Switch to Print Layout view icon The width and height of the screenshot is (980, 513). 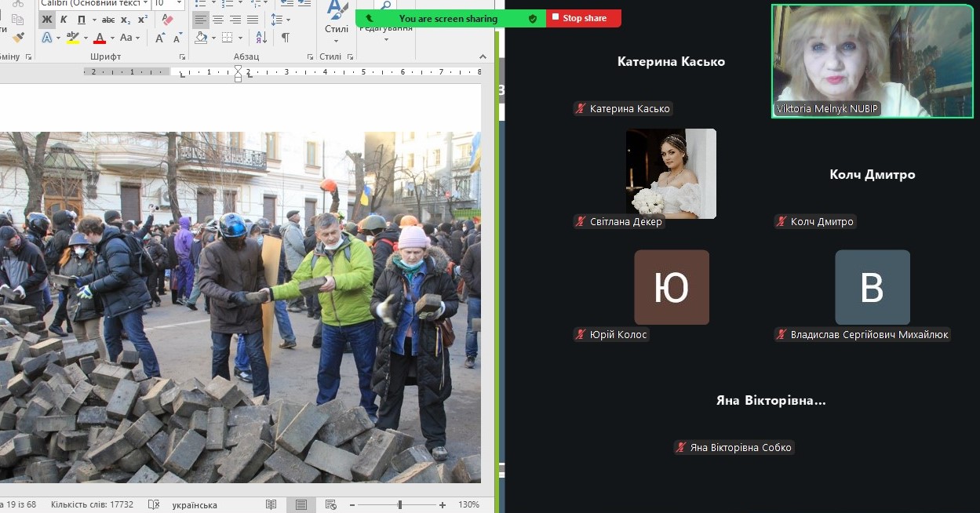pos(301,504)
